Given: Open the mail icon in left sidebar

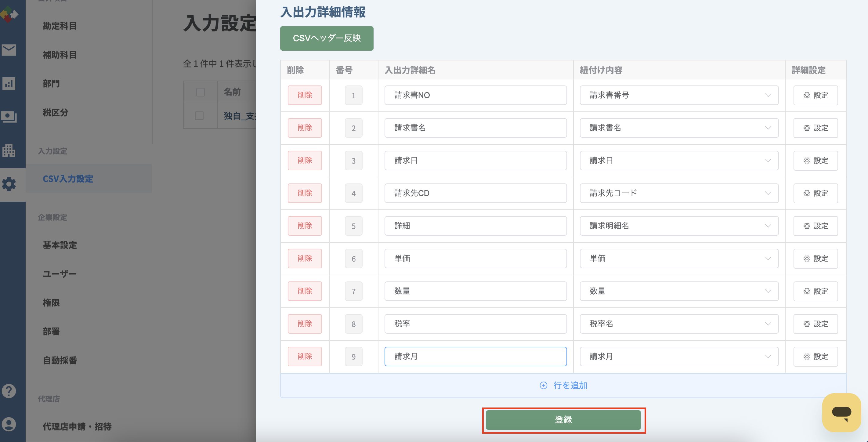Looking at the screenshot, I should point(9,50).
